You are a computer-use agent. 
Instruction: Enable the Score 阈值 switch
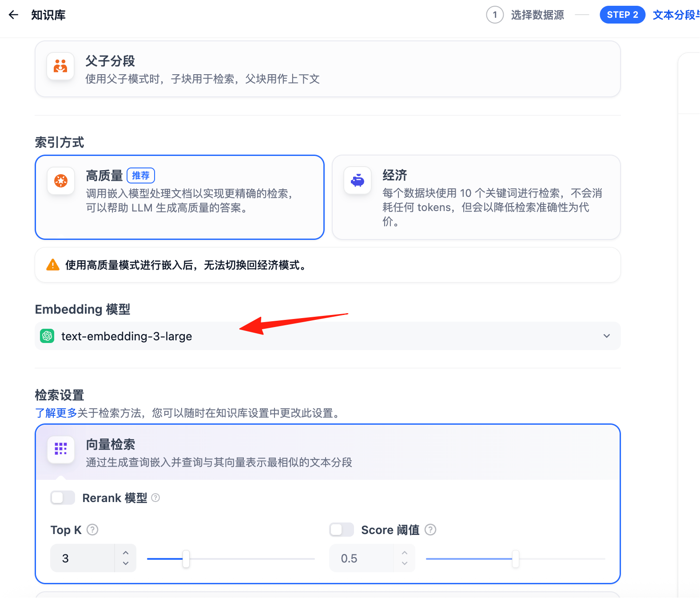(x=342, y=530)
